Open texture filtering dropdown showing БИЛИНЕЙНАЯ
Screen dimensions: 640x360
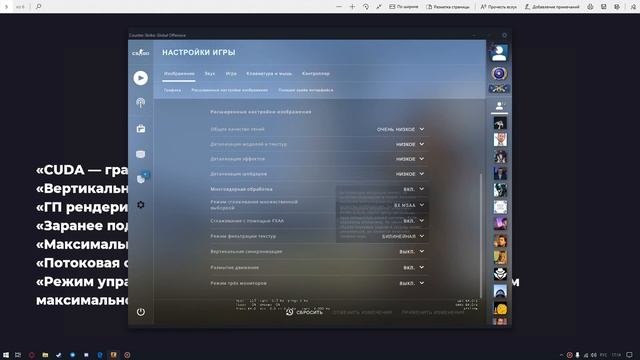tap(403, 236)
